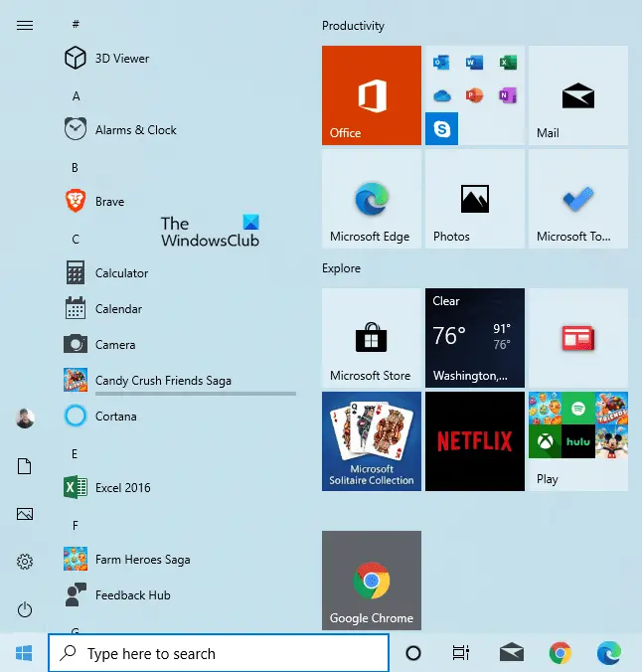
Task: Click the 'Type here to search' box
Action: [219, 653]
